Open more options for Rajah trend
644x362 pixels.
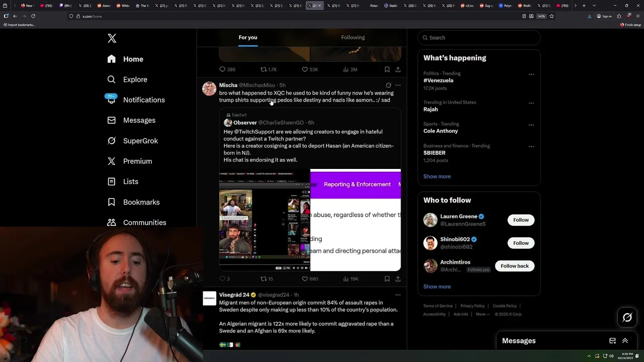point(531,103)
